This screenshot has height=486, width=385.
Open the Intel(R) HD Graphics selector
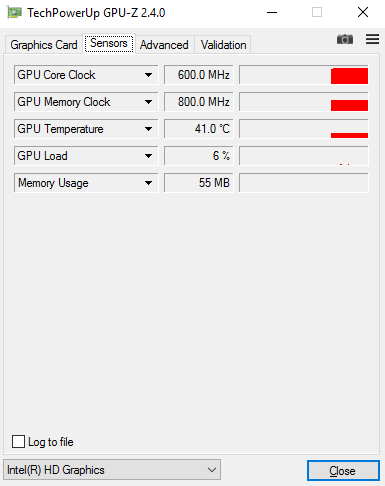pyautogui.click(x=112, y=470)
